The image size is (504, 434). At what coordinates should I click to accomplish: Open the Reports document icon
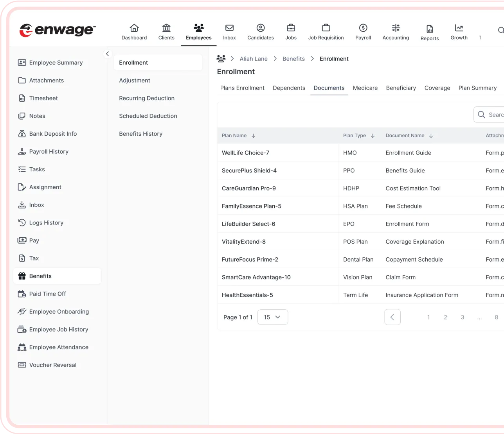click(x=430, y=29)
